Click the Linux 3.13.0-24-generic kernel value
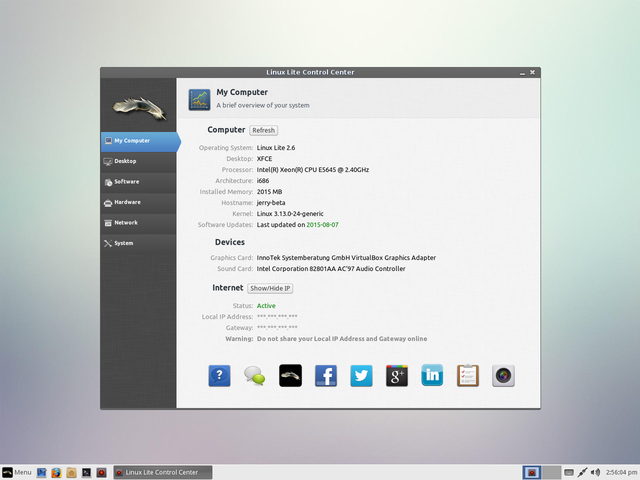Screen dimensions: 640x480 tap(290, 214)
